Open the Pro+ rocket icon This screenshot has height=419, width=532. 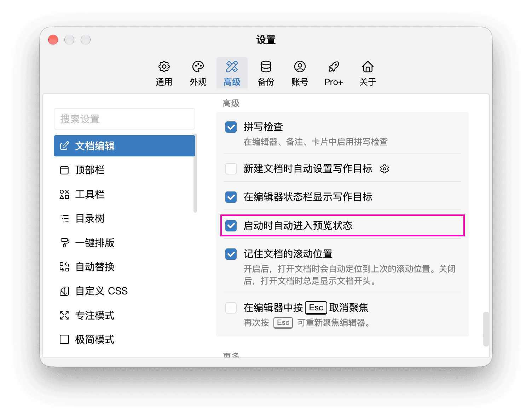[334, 67]
